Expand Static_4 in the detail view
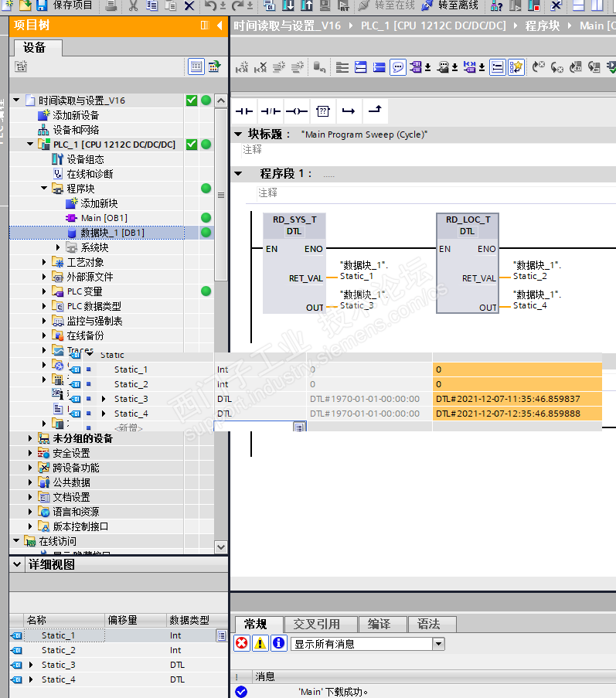Viewport: 616px width, 698px height. (31, 679)
